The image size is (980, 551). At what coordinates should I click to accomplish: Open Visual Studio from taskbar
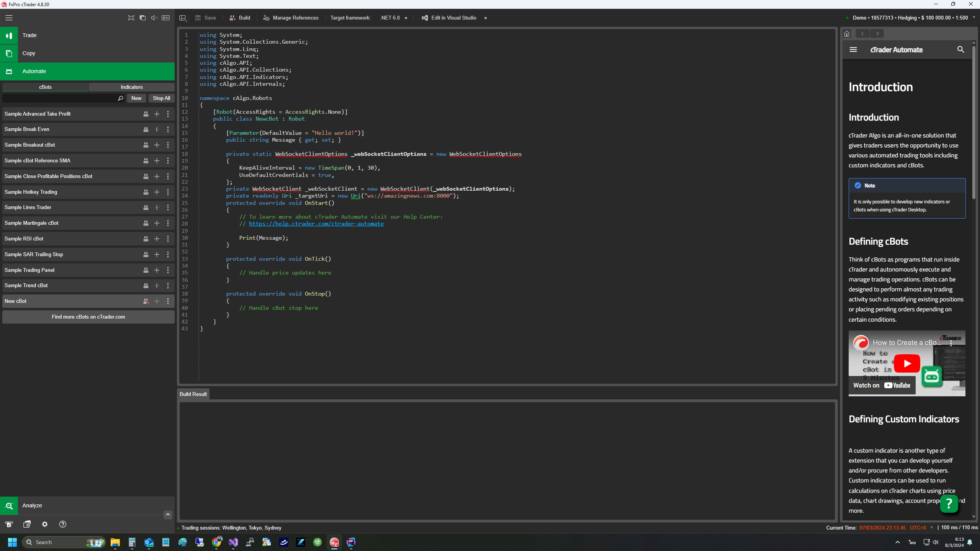coord(233,543)
